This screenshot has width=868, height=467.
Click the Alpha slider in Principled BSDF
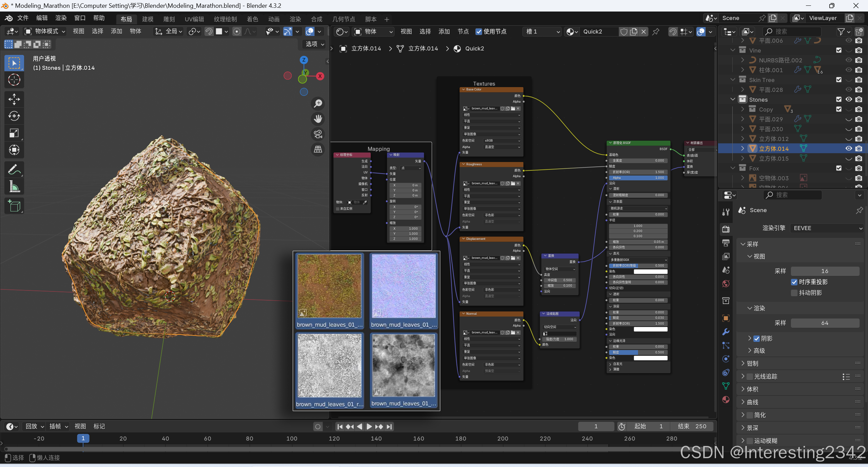(x=638, y=178)
